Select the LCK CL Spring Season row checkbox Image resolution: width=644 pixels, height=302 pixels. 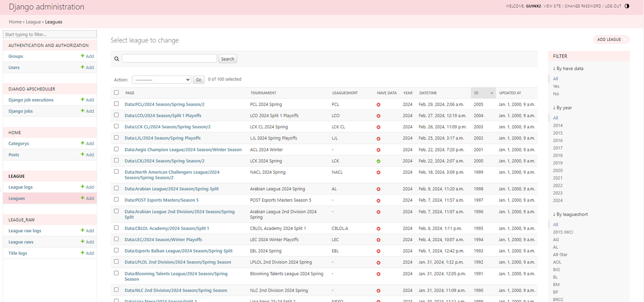tap(117, 126)
